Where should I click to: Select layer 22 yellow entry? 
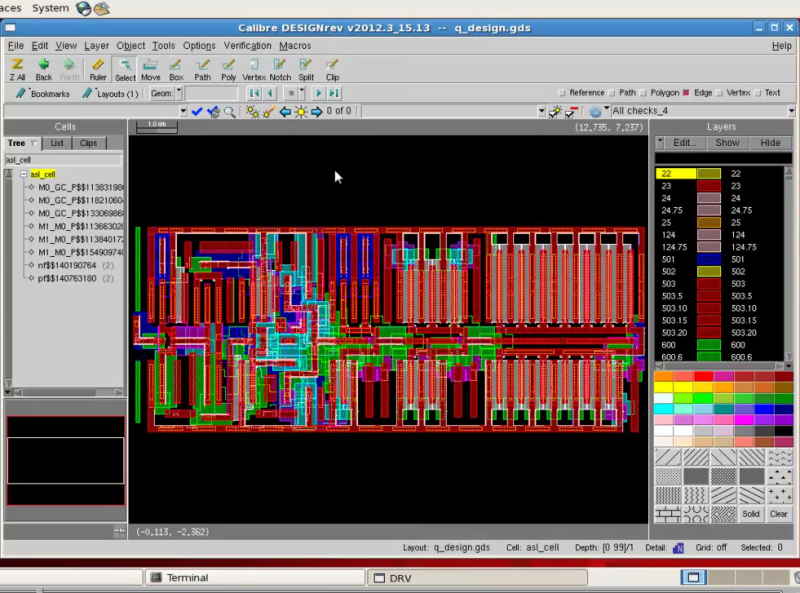pos(675,174)
